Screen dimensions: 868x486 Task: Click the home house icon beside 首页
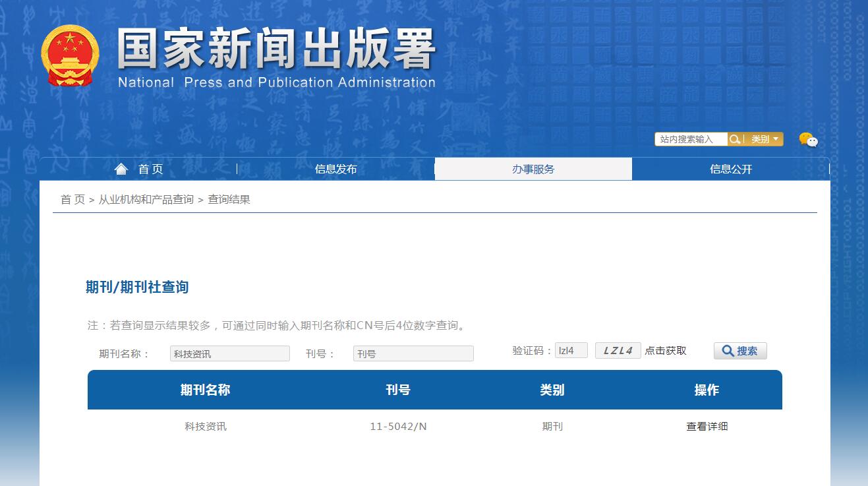pyautogui.click(x=121, y=168)
